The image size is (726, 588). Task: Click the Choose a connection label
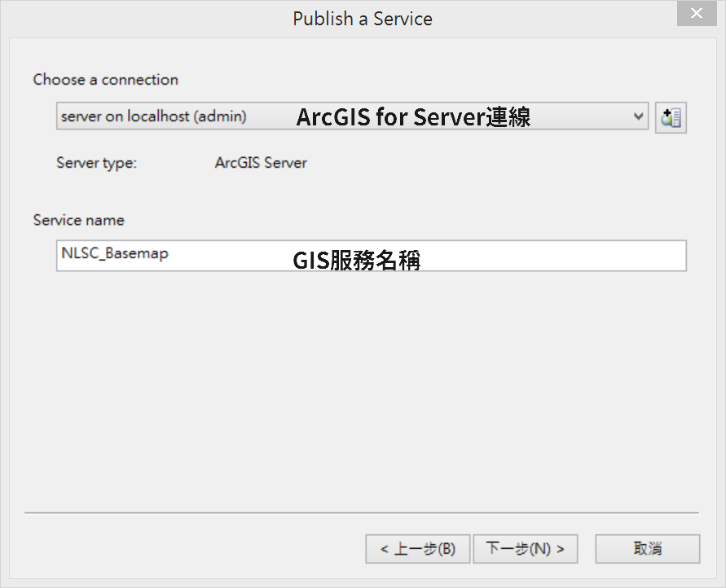tap(106, 80)
